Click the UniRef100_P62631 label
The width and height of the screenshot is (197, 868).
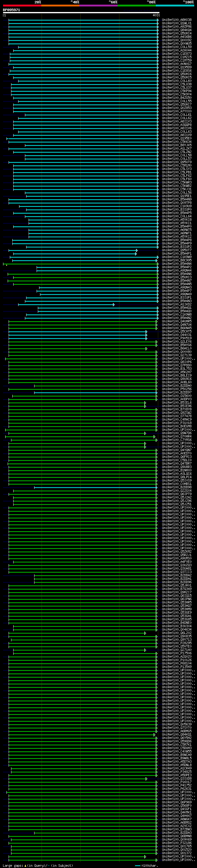[x=176, y=789]
